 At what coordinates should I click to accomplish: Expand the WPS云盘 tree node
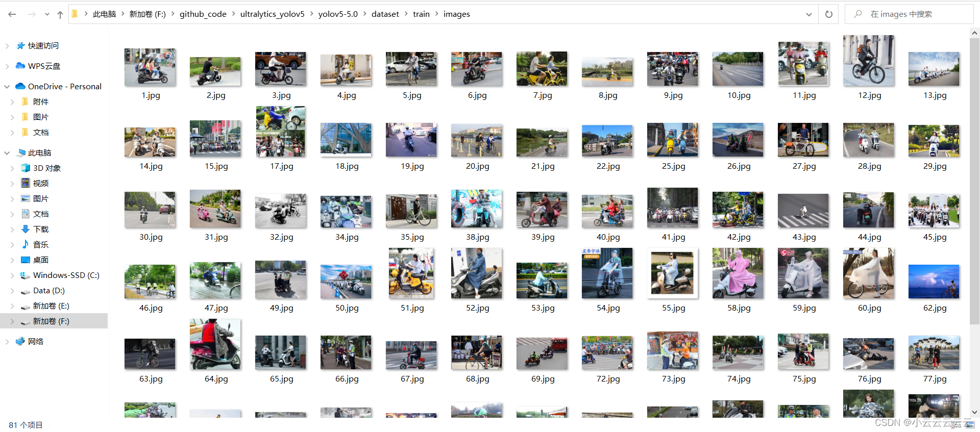[7, 66]
